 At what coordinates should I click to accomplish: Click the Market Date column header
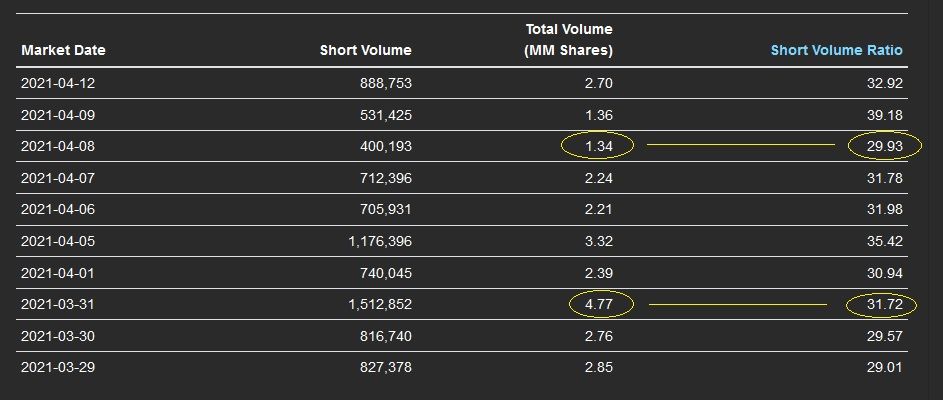point(63,50)
